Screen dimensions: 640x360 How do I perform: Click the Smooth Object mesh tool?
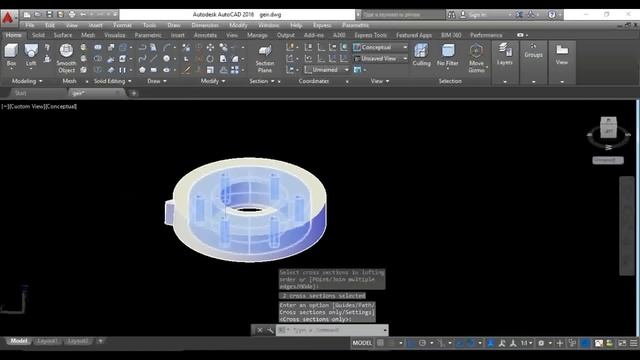click(66, 58)
